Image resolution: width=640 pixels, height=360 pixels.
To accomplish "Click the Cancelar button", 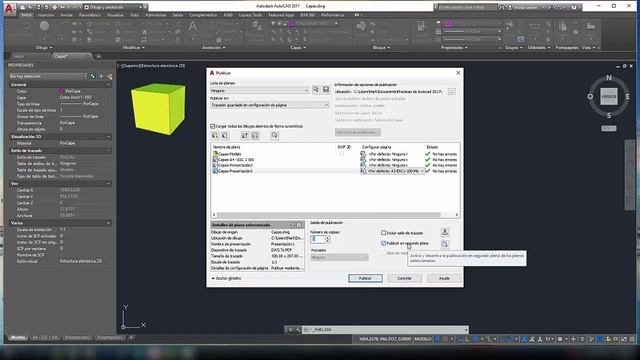I will (404, 278).
